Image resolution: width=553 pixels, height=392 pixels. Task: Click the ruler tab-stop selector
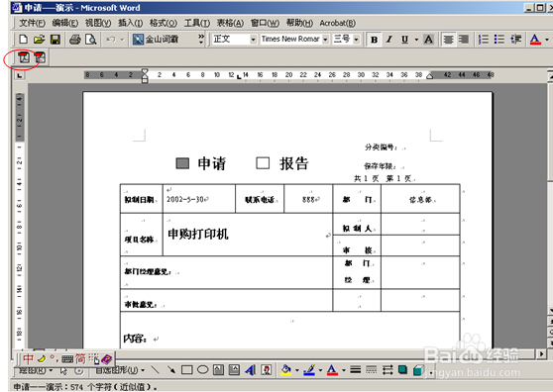(20, 75)
